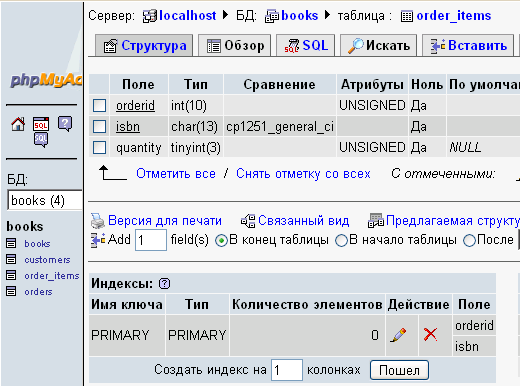Open the red SQL query window icon
This screenshot has height=386, width=520.
coord(41,124)
